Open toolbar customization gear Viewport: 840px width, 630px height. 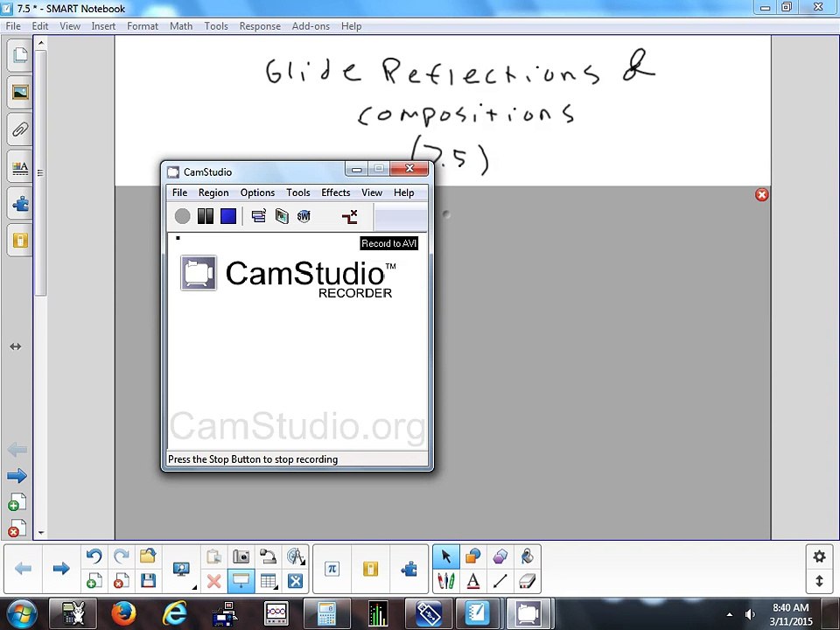pos(819,556)
